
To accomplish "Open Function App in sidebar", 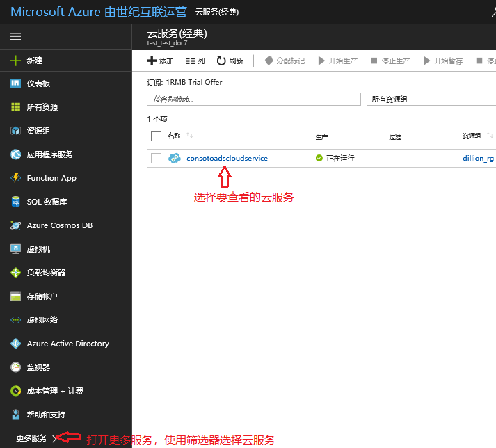I will coord(51,178).
